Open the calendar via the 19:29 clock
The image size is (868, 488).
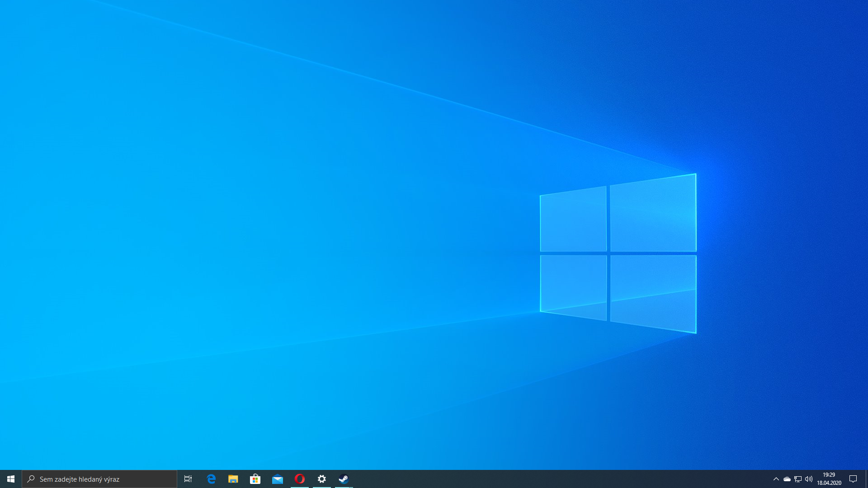[829, 475]
